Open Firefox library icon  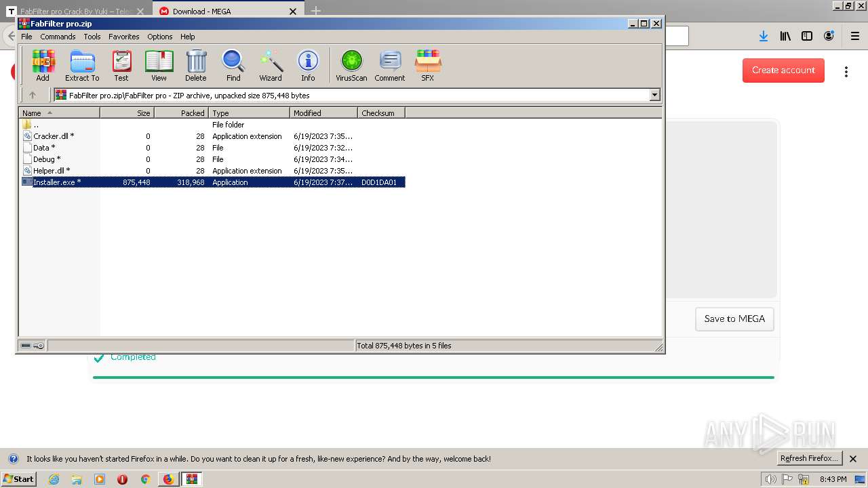pos(785,36)
